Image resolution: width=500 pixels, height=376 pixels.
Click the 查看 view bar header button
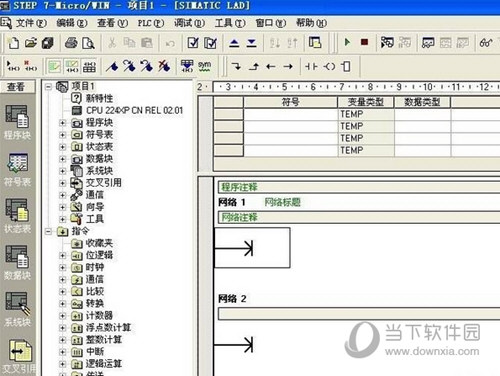17,87
